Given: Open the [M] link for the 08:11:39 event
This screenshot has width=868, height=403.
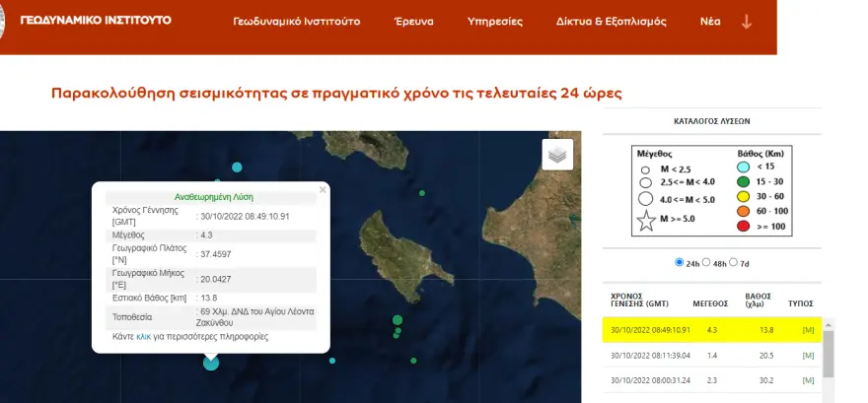Looking at the screenshot, I should tap(808, 355).
